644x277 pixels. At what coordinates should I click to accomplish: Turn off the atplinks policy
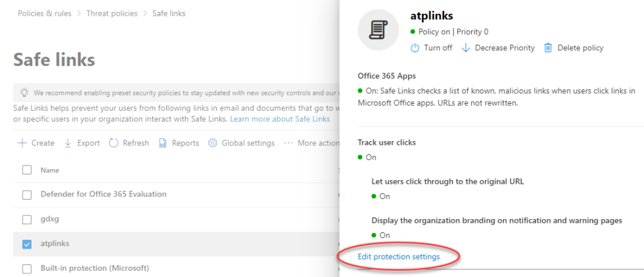coord(431,48)
